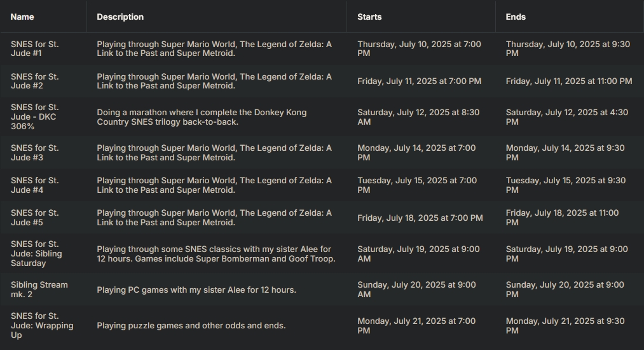Click the Playing PC games description
Screen dimensions: 644x350
tap(196, 290)
